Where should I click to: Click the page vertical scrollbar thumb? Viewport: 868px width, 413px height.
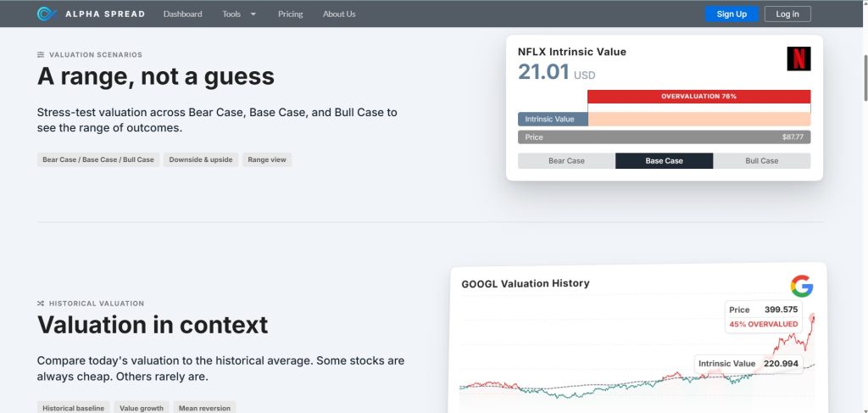click(x=865, y=77)
